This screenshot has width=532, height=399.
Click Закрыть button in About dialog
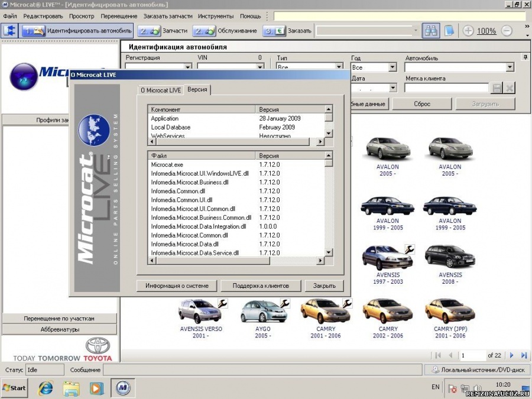click(x=324, y=286)
